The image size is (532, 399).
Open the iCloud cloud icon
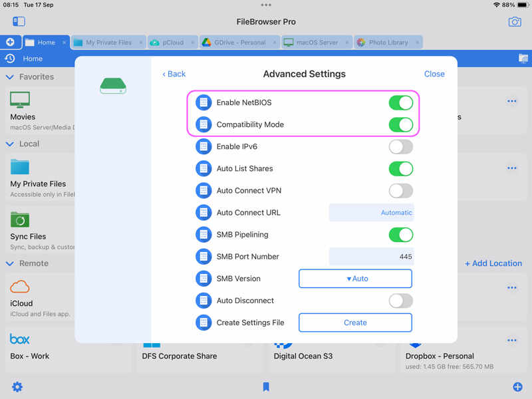click(20, 287)
